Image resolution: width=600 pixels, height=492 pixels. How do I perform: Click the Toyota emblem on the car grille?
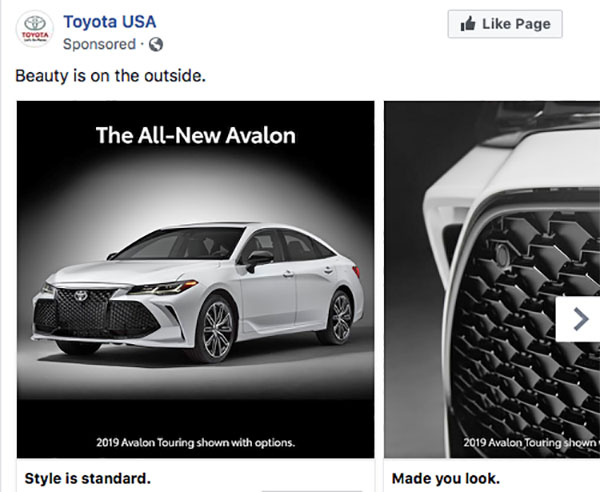(x=81, y=295)
